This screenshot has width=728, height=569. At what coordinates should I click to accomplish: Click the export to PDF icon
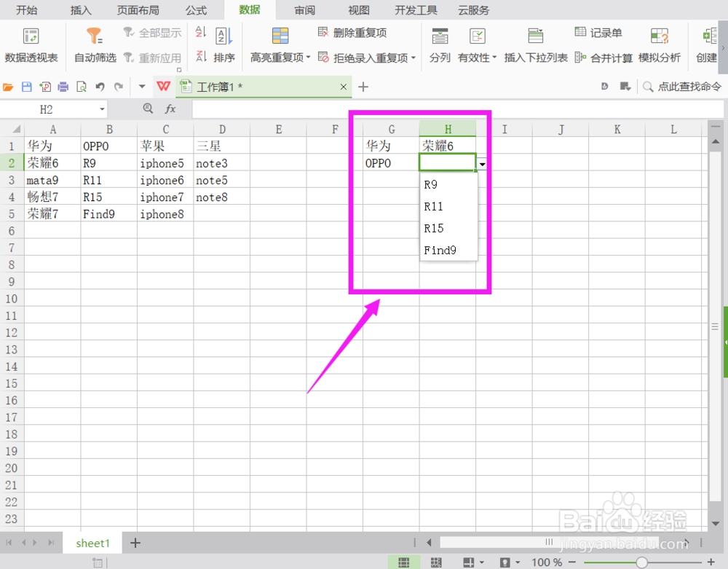click(45, 87)
